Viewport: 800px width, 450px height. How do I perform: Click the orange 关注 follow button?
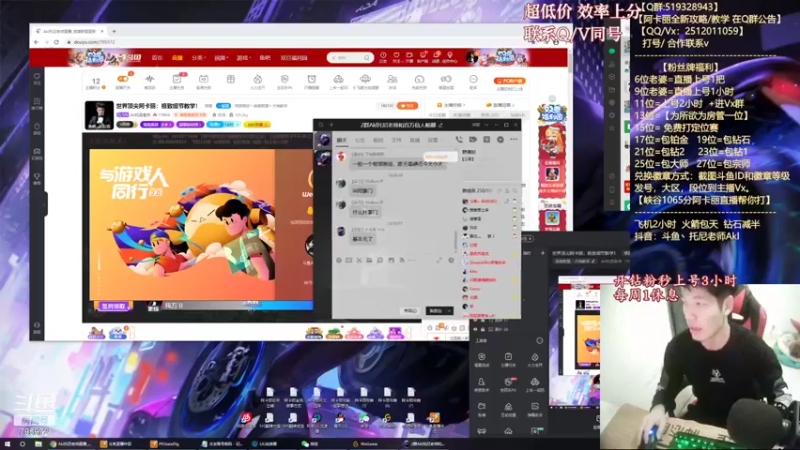[407, 106]
